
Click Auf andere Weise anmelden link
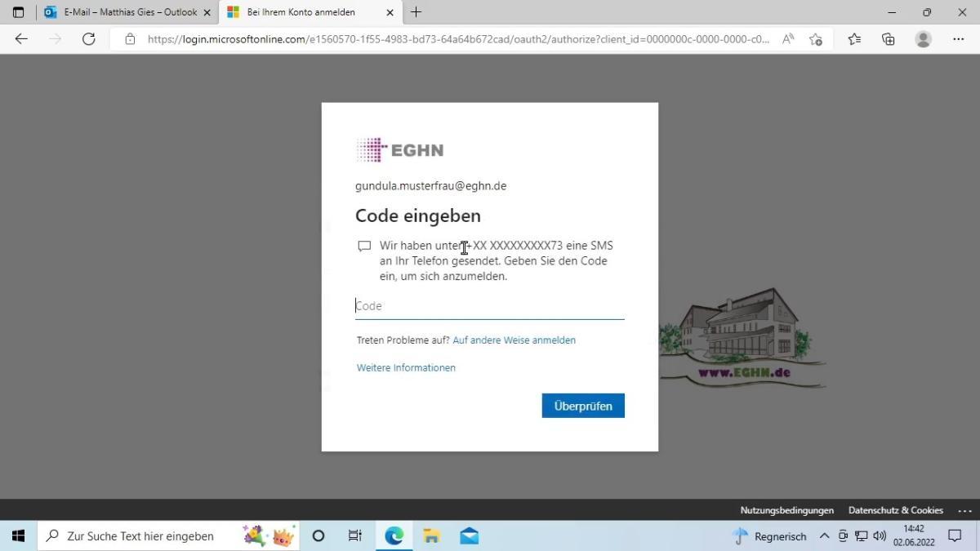pos(514,340)
